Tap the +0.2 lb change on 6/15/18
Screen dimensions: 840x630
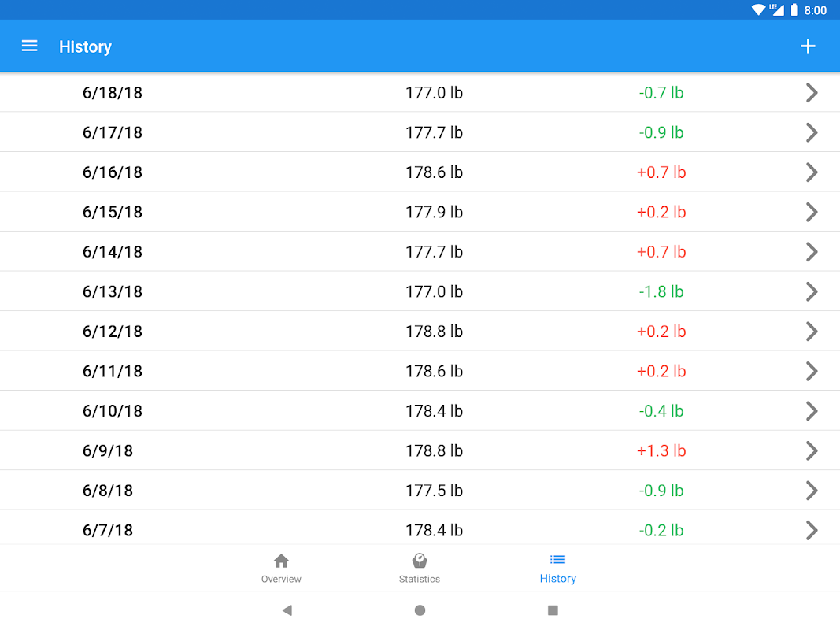pyautogui.click(x=661, y=212)
